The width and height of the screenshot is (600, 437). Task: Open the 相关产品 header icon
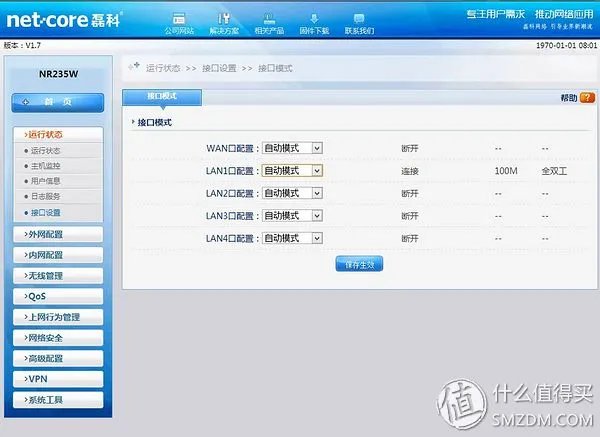269,23
